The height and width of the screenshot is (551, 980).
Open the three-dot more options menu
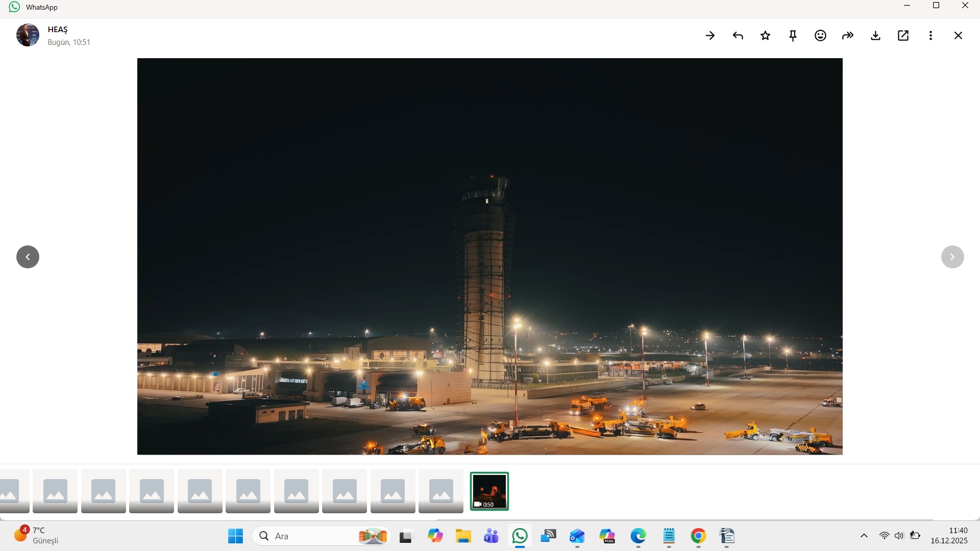click(930, 36)
